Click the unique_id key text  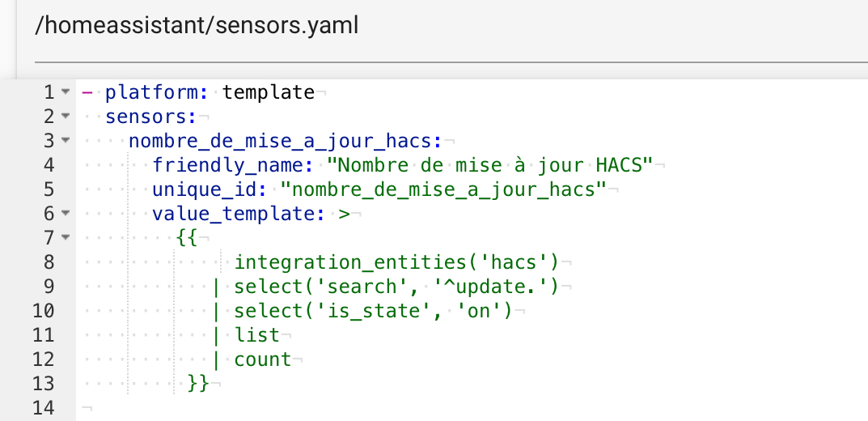coord(205,190)
